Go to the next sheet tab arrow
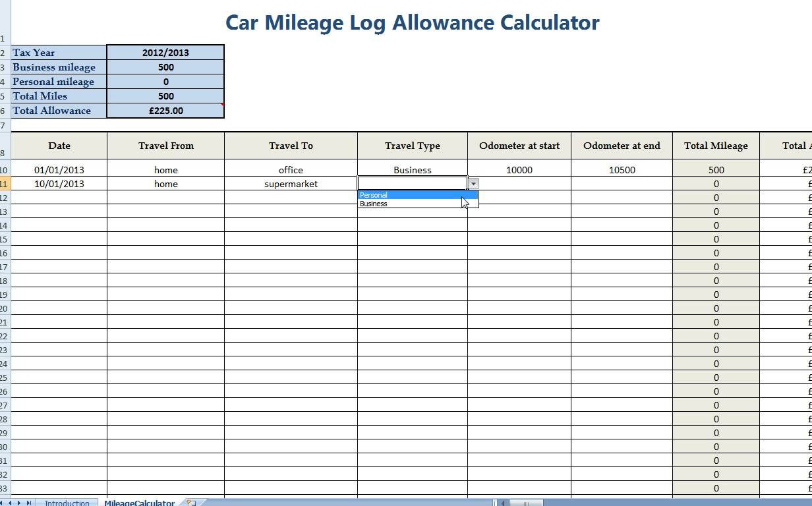Screen dimensions: 812x506 point(19,503)
